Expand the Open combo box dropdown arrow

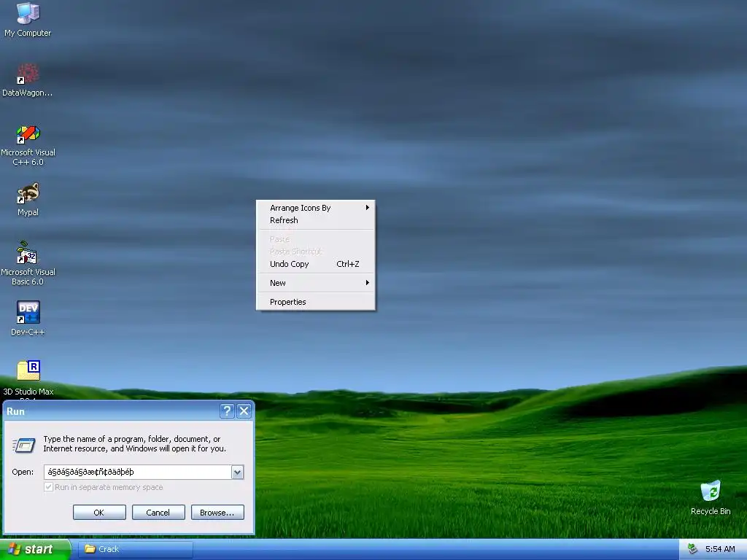pyautogui.click(x=237, y=472)
